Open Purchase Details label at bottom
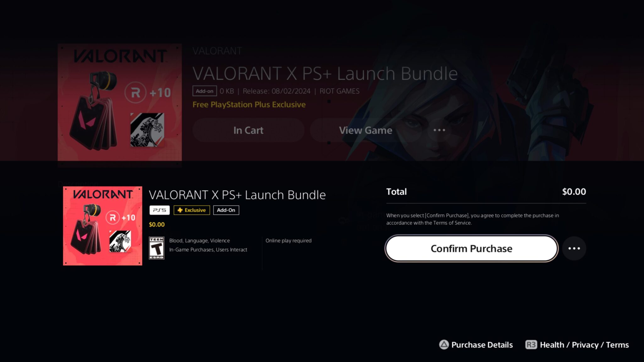 click(482, 345)
